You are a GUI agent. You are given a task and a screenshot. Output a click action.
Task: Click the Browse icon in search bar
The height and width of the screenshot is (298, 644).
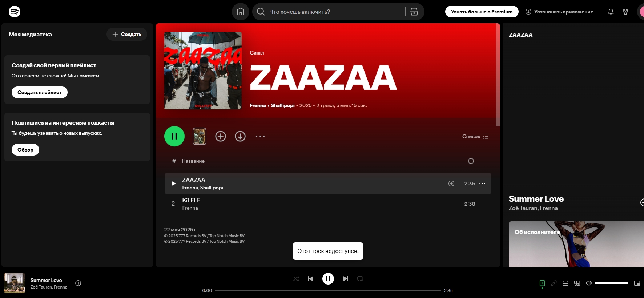[x=414, y=12]
